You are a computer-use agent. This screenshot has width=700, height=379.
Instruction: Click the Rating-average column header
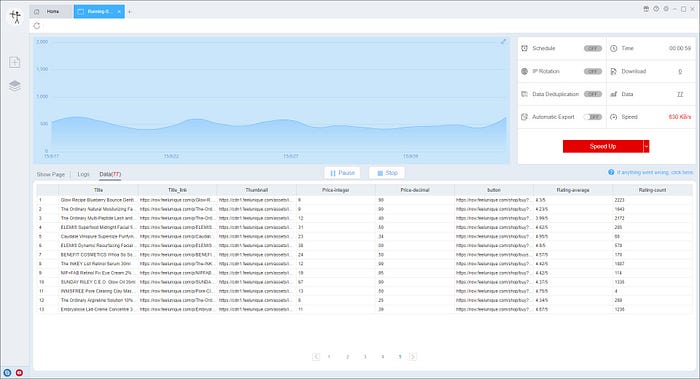click(x=573, y=190)
